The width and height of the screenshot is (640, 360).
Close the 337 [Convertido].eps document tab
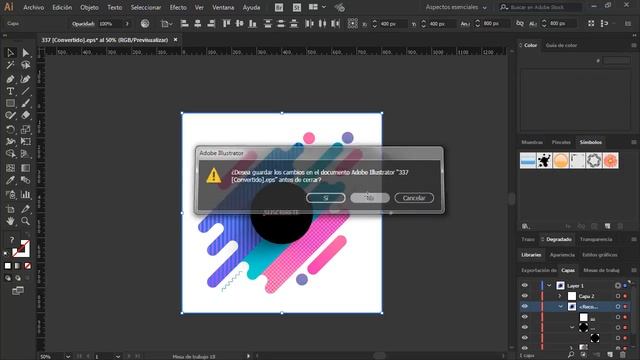(176, 40)
